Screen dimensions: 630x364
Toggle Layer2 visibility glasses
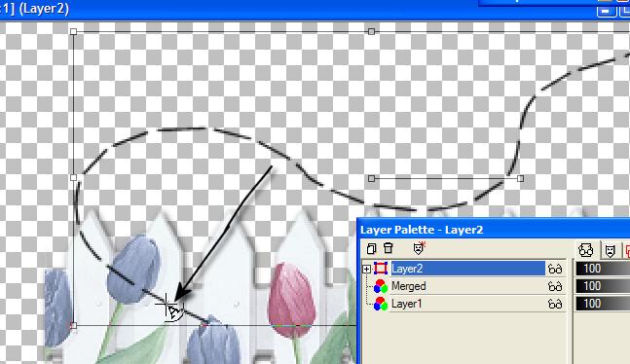555,269
